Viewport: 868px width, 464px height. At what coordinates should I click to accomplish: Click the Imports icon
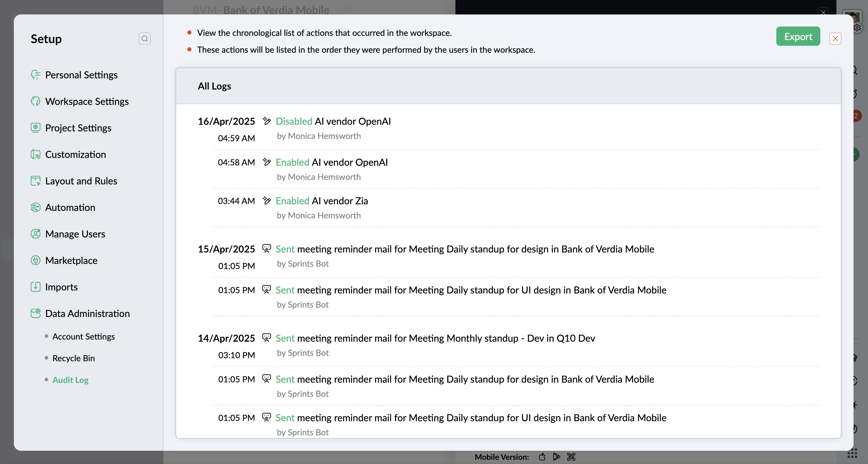click(x=35, y=287)
